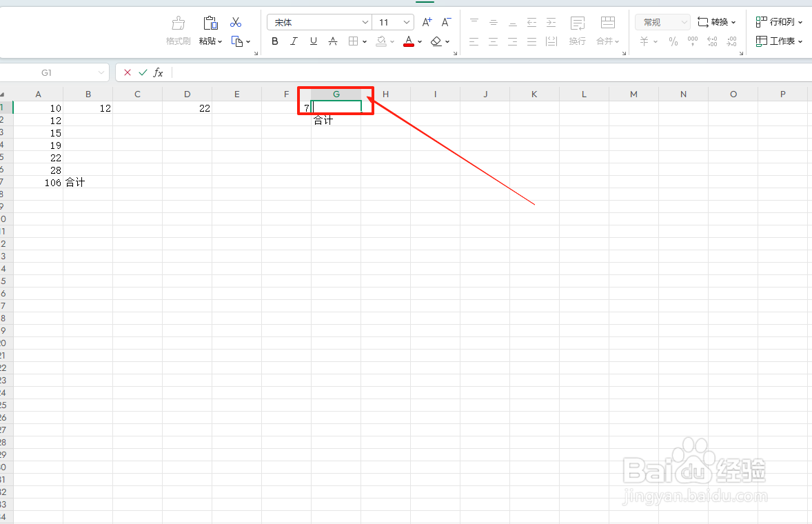Click the Decrease Indent icon
This screenshot has width=812, height=524.
[x=532, y=22]
